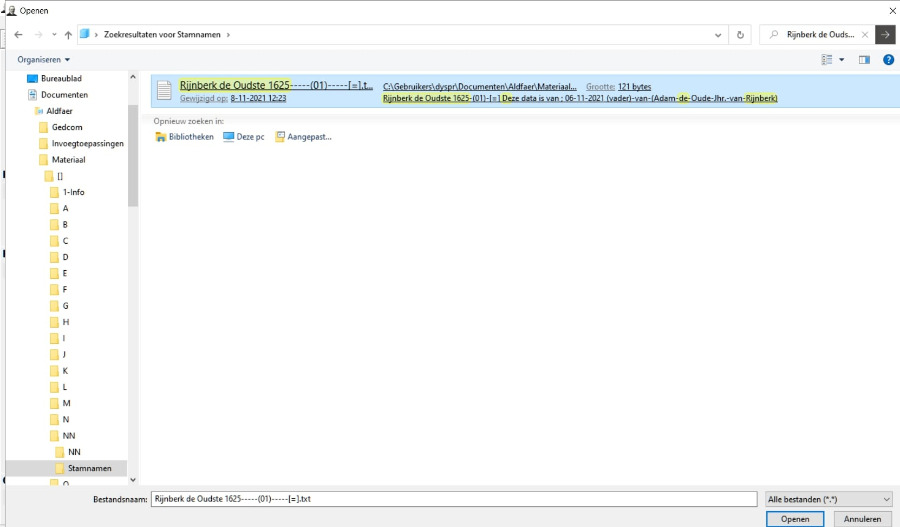Expand the address bar history dropdown

(720, 35)
